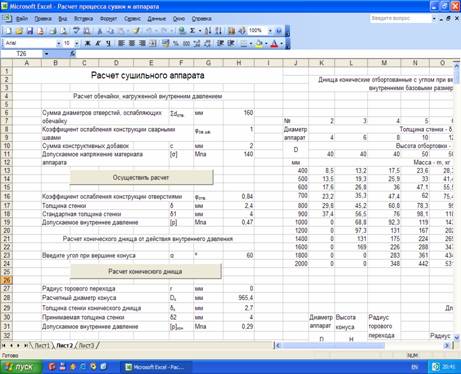The width and height of the screenshot is (461, 374).
Task: Click the Осуществить расчет button
Action: tap(141, 177)
